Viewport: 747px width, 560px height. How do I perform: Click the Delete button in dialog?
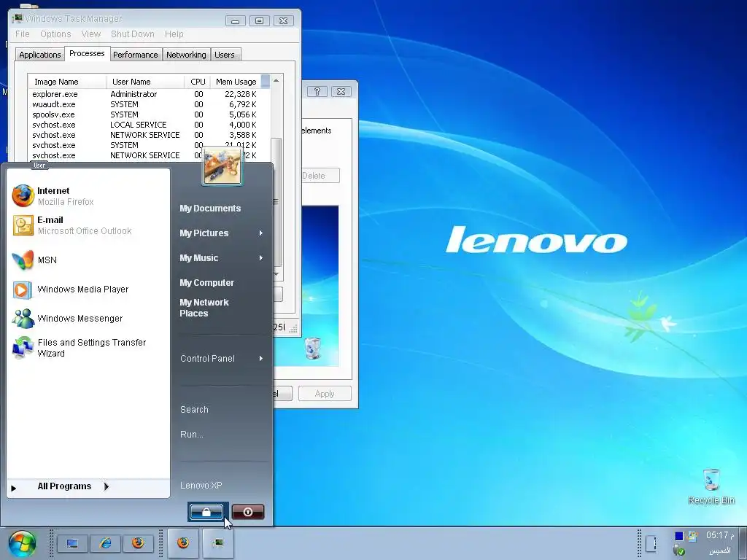[x=320, y=175]
